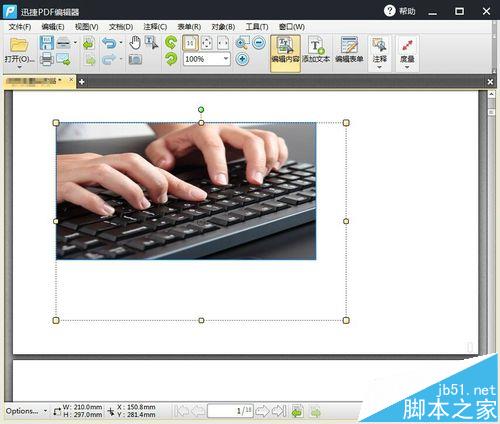
Task: Close the open document tab
Action: tap(71, 80)
